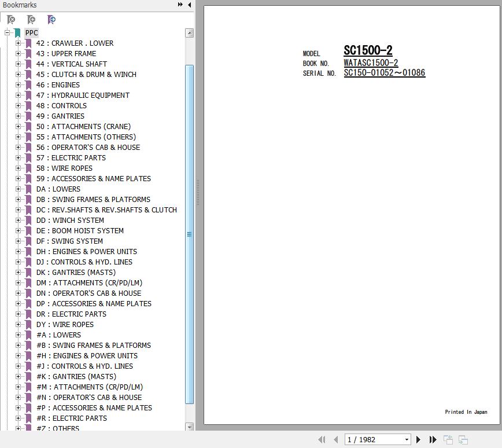Screen dimensions: 502x448
Task: Open bookmark DN : OPERATOR'S CAB & HOUSE
Action: tap(88, 293)
